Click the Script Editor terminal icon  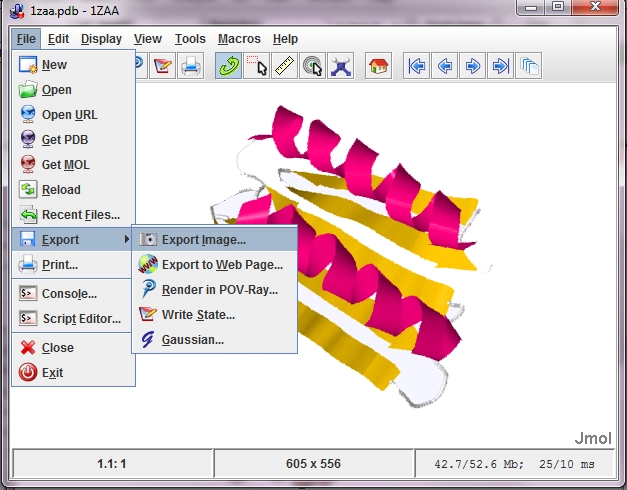click(28, 318)
